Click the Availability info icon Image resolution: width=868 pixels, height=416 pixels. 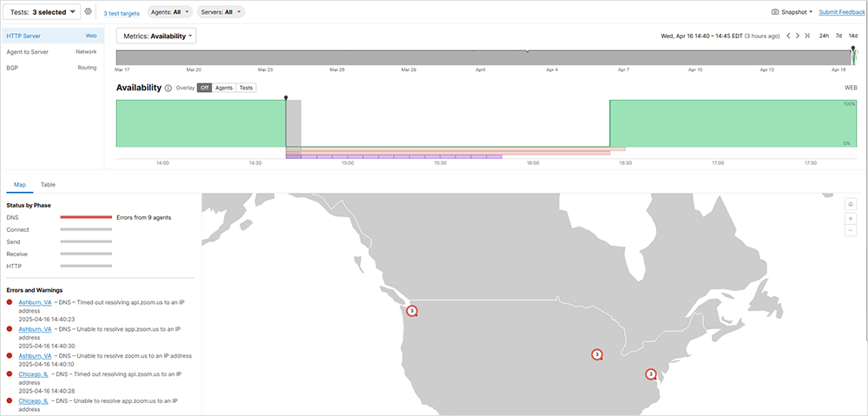click(x=168, y=88)
